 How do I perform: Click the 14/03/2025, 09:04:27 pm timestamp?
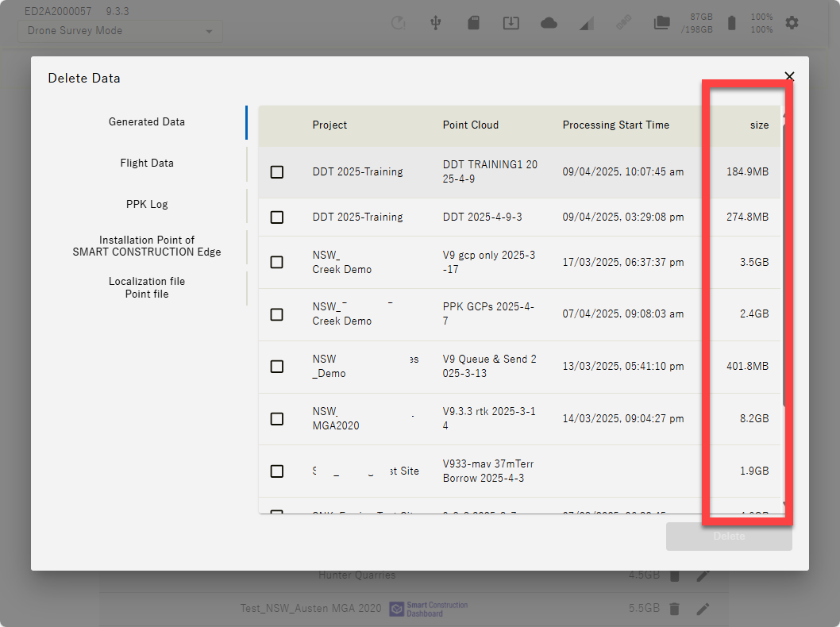623,419
